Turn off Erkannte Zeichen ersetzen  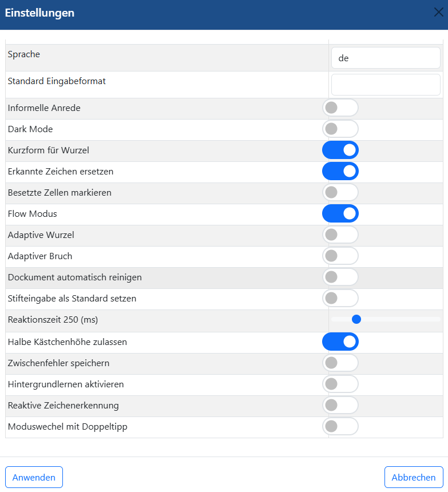340,171
